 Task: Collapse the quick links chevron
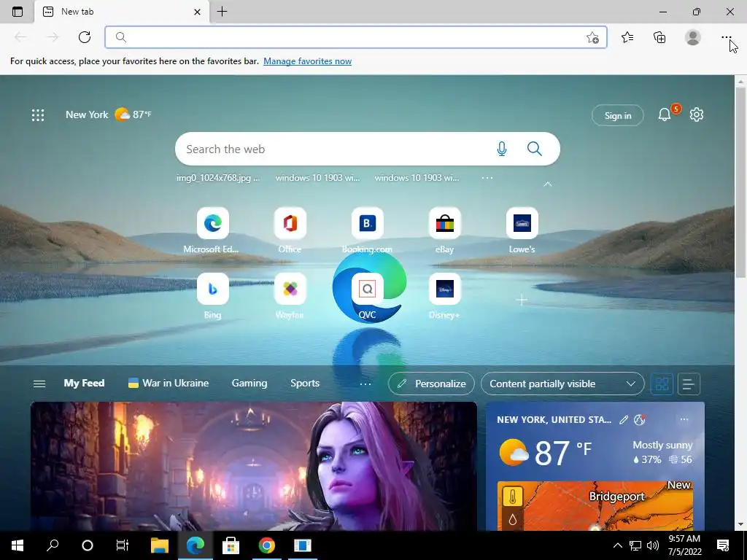click(548, 184)
